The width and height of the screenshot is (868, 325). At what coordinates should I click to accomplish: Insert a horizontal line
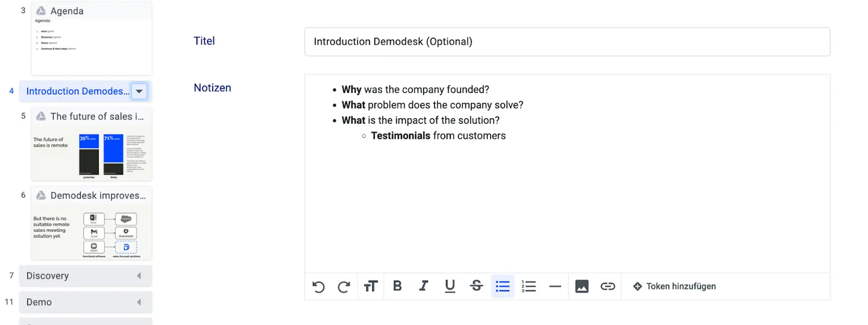pos(555,286)
